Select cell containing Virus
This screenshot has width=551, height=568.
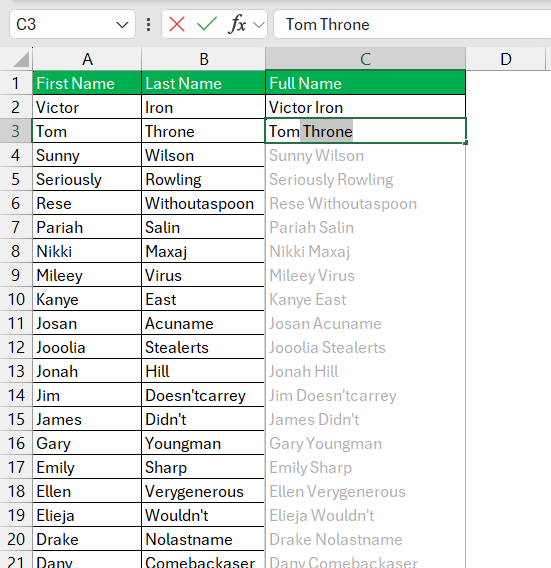pyautogui.click(x=203, y=275)
